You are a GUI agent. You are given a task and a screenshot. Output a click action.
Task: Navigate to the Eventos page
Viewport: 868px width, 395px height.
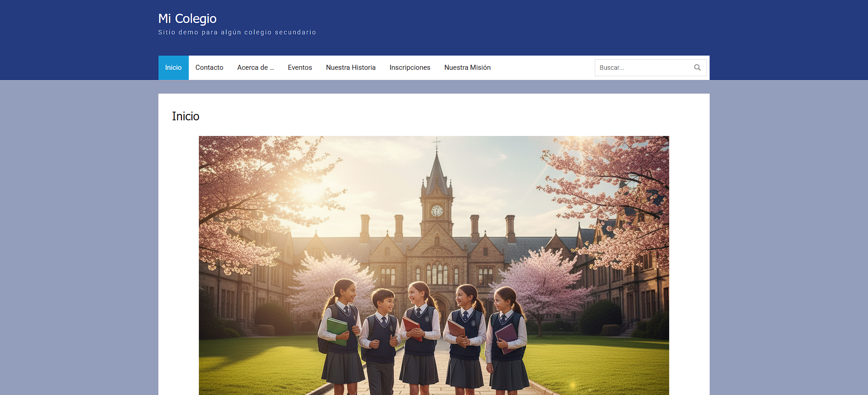(x=300, y=68)
